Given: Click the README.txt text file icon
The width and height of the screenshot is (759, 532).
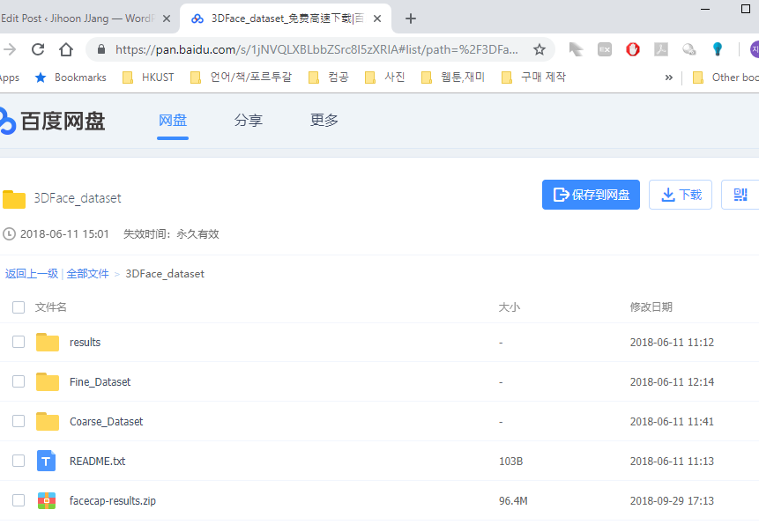Looking at the screenshot, I should click(46, 461).
